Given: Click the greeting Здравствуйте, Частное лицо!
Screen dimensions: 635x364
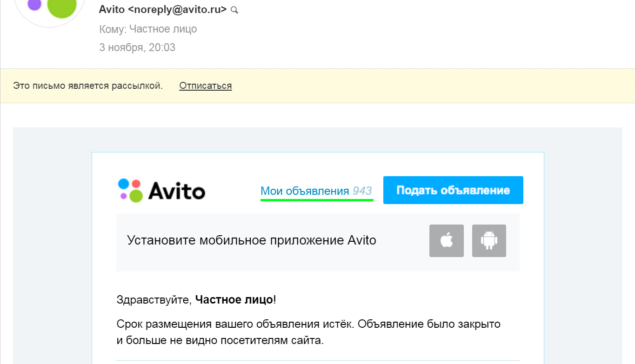Looking at the screenshot, I should (x=196, y=299).
